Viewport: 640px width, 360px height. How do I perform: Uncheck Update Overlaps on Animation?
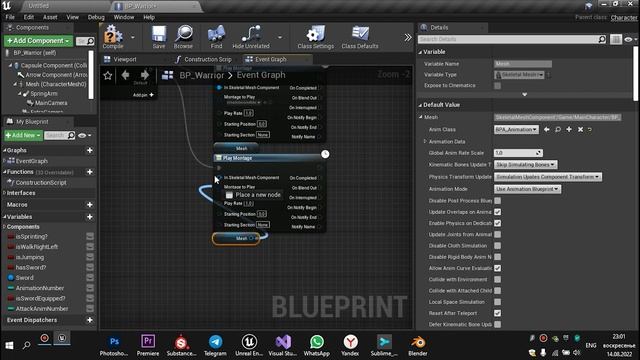click(x=498, y=212)
